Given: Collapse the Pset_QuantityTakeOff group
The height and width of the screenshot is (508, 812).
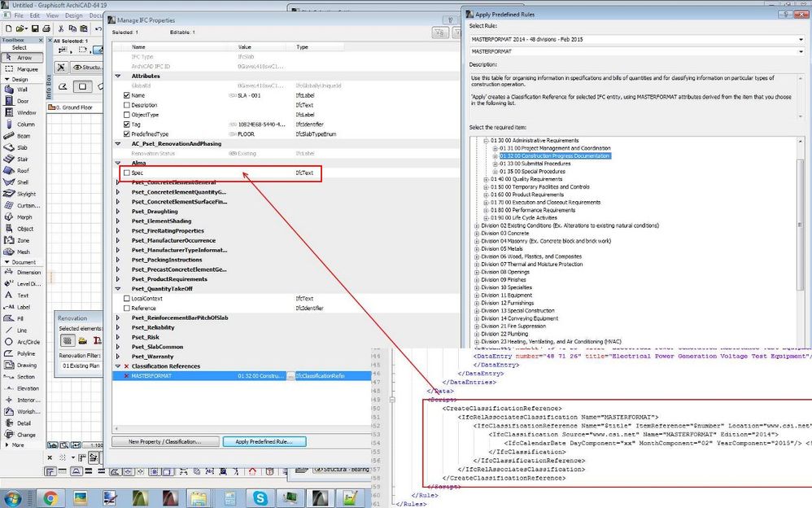Looking at the screenshot, I should coord(117,289).
